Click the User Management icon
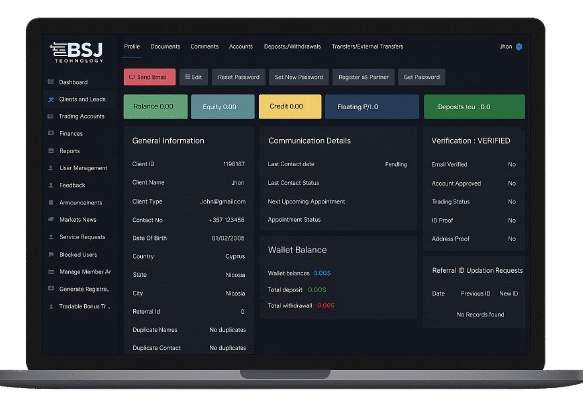Screen dimensions: 583x408 click(x=51, y=168)
